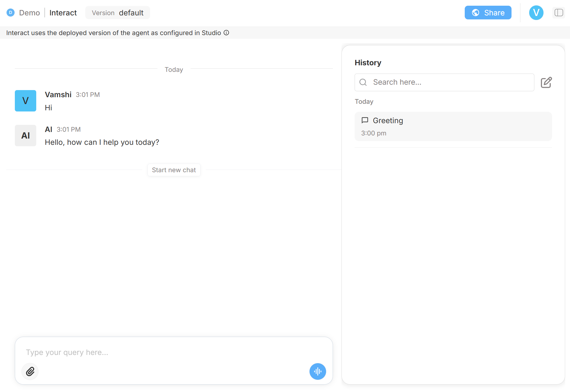Screen dimensions: 570x392
Task: Click Vamshi's V avatar in chat
Action: pyautogui.click(x=25, y=101)
